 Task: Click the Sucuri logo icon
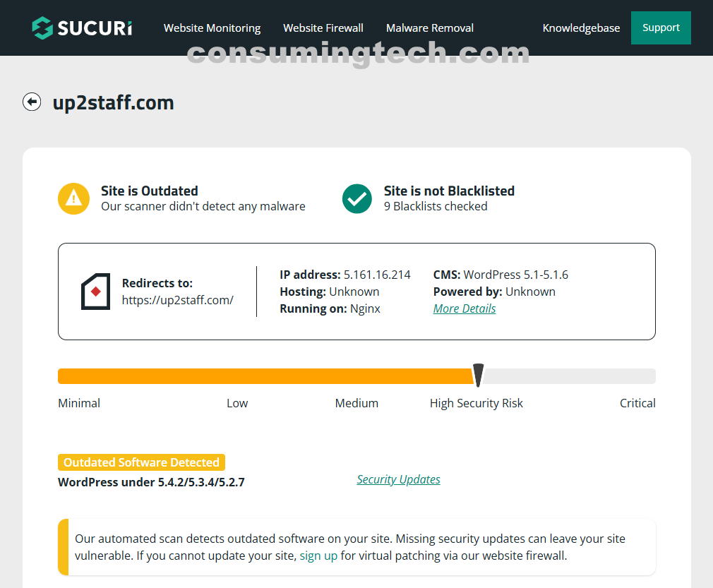click(x=42, y=28)
